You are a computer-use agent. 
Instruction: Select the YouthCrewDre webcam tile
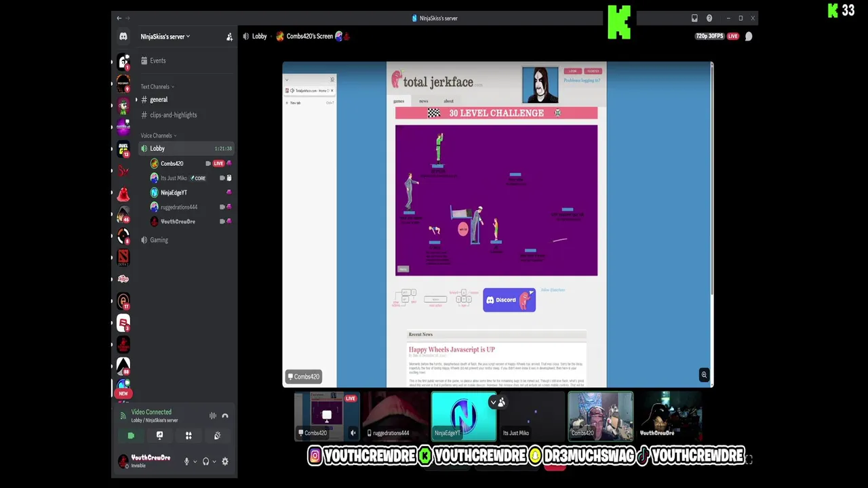coord(669,415)
